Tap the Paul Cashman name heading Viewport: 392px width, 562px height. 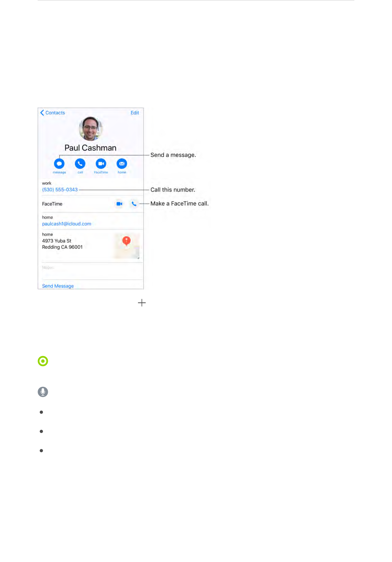click(x=90, y=148)
